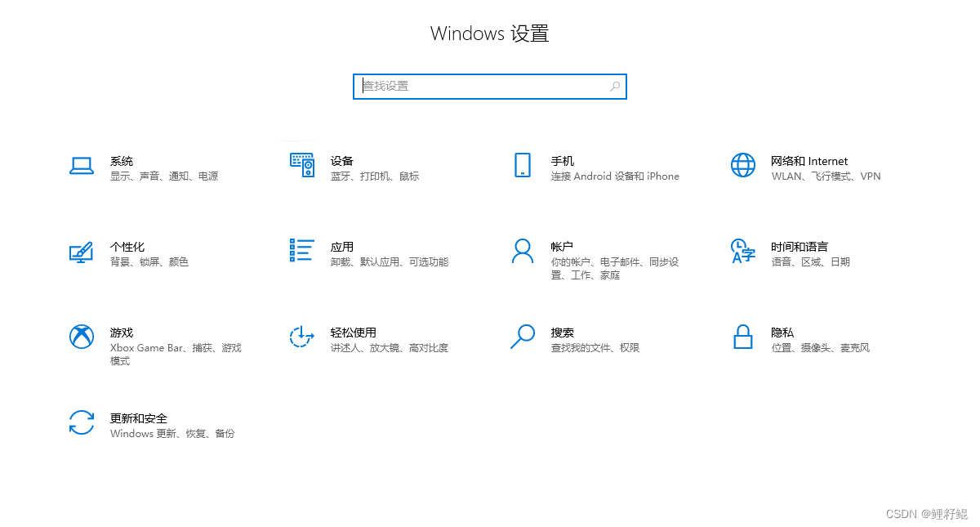Click the text 背景、锁屏、颜色
This screenshot has height=527, width=980.
click(149, 262)
